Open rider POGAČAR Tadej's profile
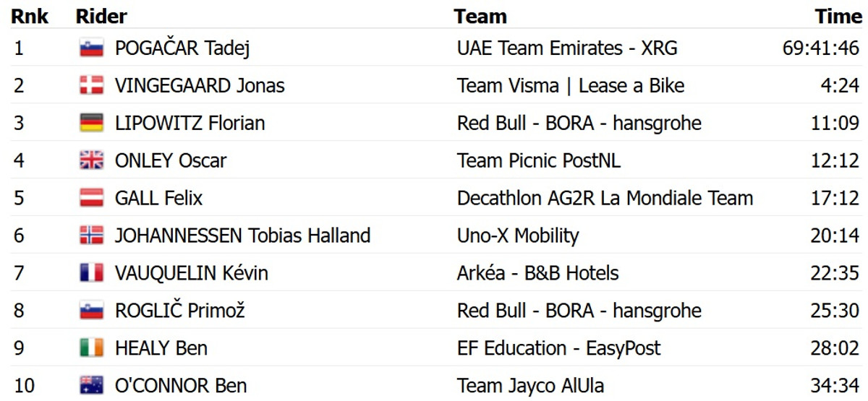The width and height of the screenshot is (868, 401). (x=183, y=48)
